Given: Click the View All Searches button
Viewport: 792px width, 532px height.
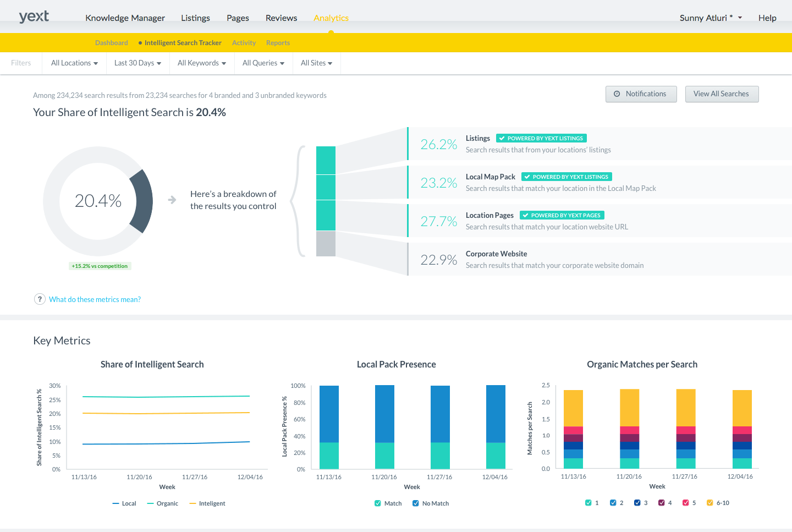Looking at the screenshot, I should pos(722,94).
